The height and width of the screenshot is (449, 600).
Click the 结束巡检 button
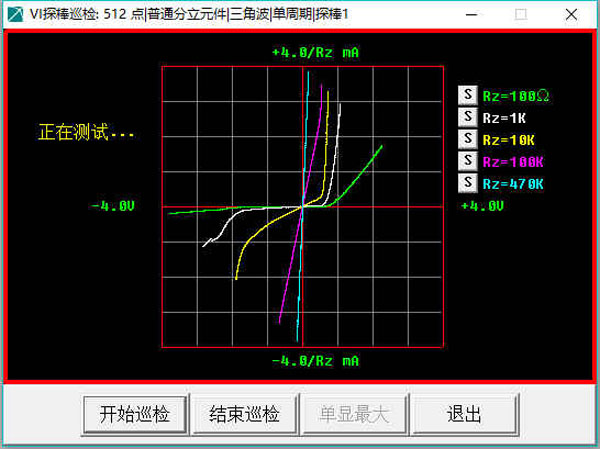[x=245, y=415]
